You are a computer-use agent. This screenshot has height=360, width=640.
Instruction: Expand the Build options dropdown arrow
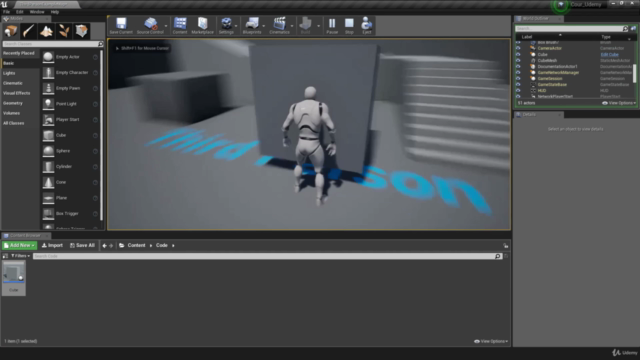[x=318, y=26]
